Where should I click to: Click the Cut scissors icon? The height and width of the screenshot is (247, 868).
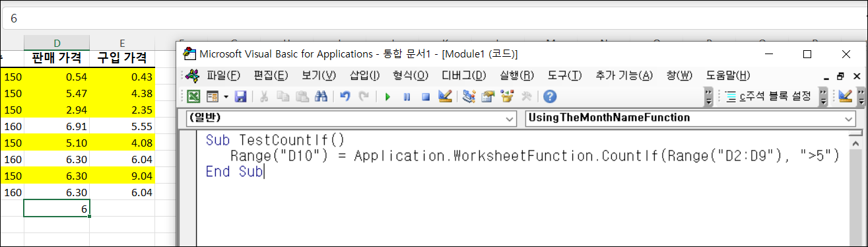click(263, 96)
